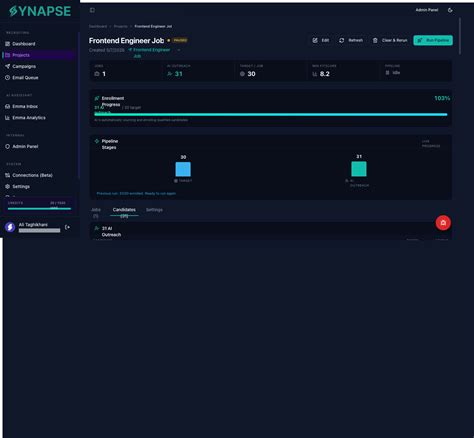Open the green Frontend Engineer Job campaign link
Image resolution: width=474 pixels, height=438 pixels.
(149, 53)
